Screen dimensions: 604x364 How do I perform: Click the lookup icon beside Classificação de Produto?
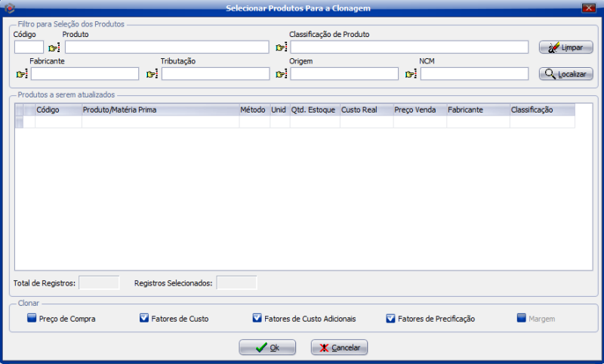pyautogui.click(x=281, y=48)
